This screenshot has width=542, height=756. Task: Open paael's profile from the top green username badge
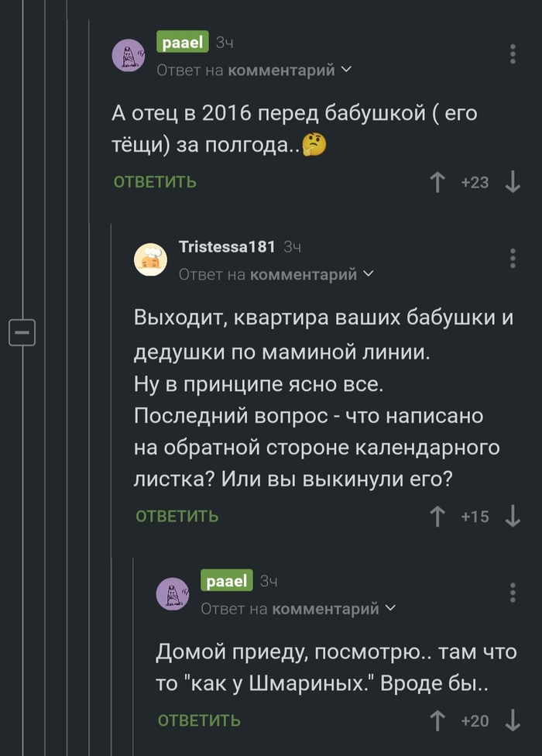point(182,43)
